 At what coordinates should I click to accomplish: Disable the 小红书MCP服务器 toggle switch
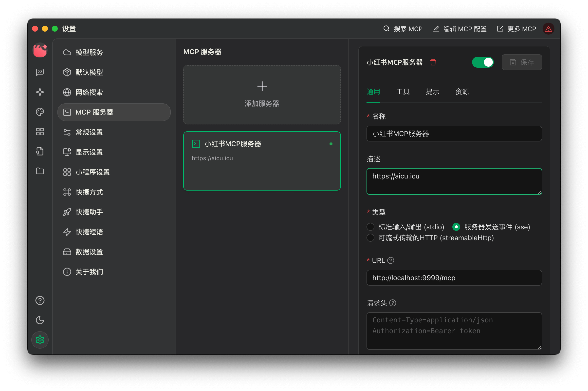483,62
